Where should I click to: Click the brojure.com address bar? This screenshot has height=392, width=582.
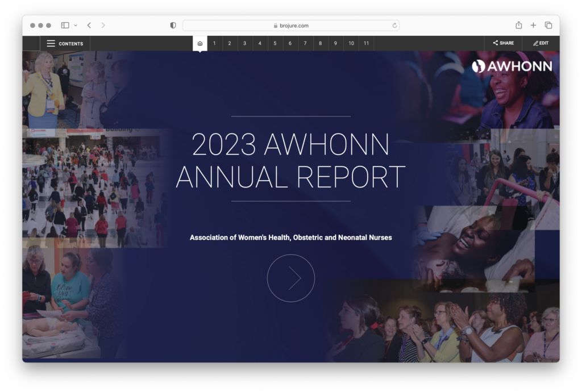click(290, 26)
